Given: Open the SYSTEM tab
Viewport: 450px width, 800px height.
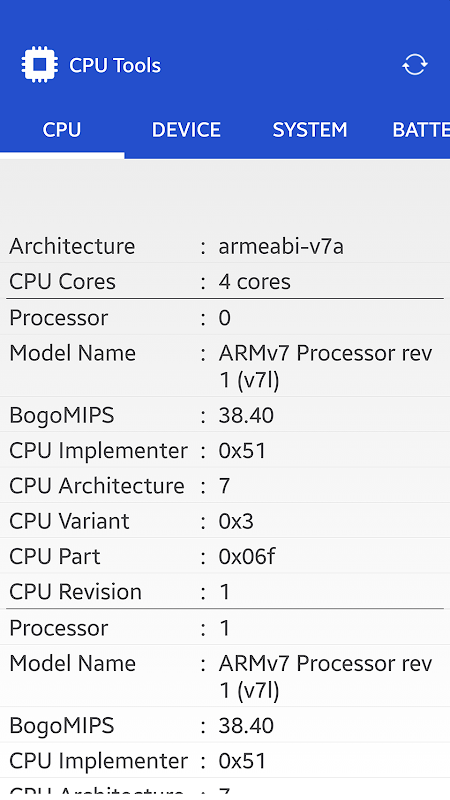Looking at the screenshot, I should coord(310,130).
